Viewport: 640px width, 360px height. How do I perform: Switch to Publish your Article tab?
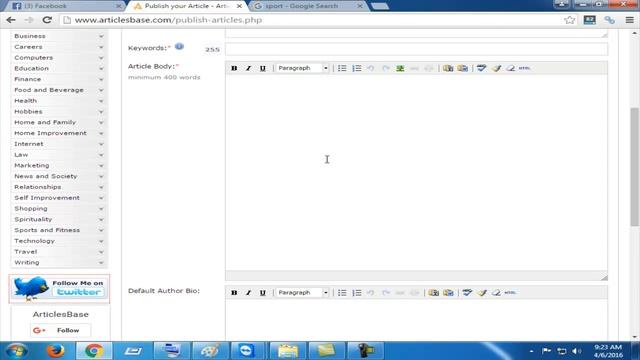(187, 6)
